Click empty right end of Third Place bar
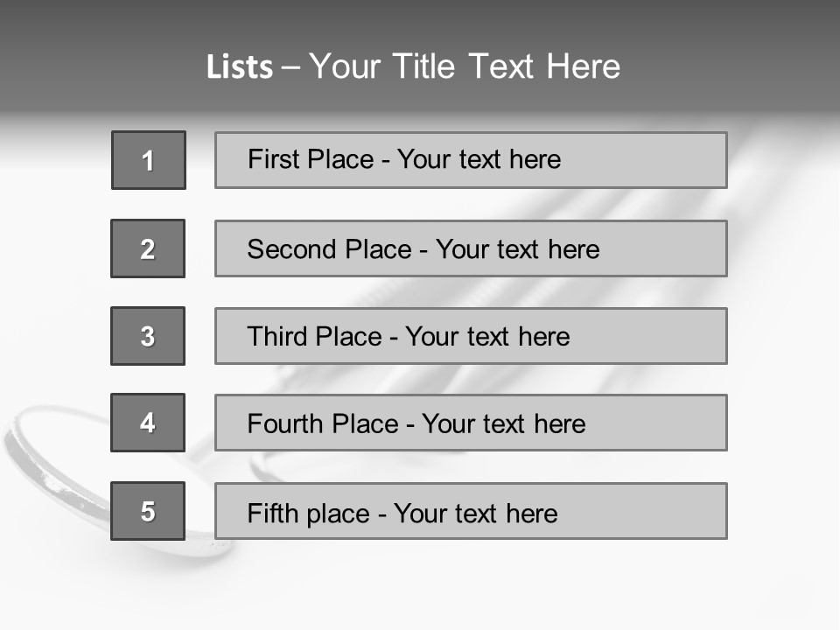840x630 pixels. pos(665,336)
